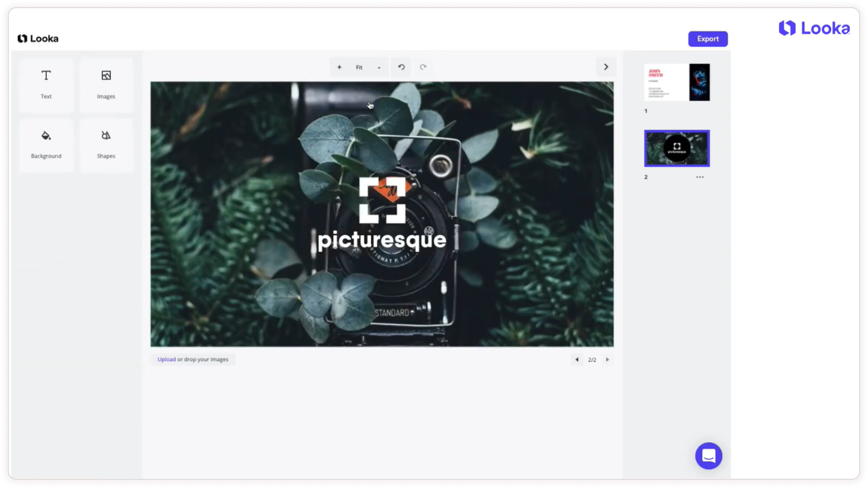Open the Images panel
This screenshot has width=868, height=488.
click(x=106, y=84)
